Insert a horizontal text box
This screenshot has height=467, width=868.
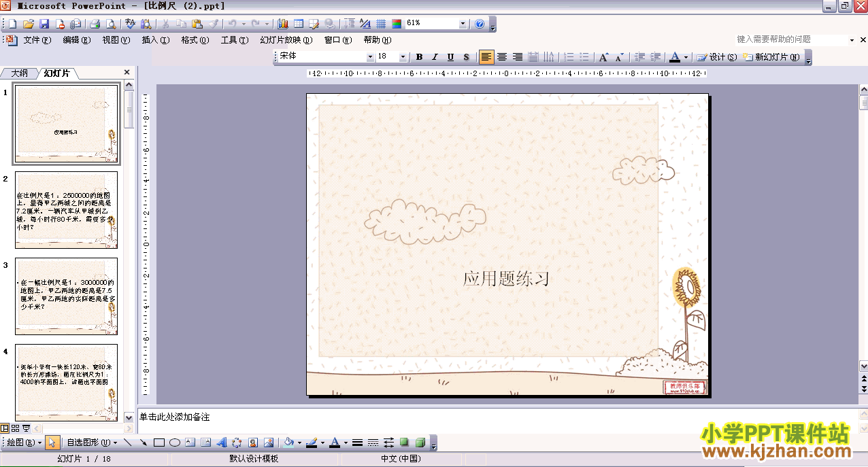(190, 443)
